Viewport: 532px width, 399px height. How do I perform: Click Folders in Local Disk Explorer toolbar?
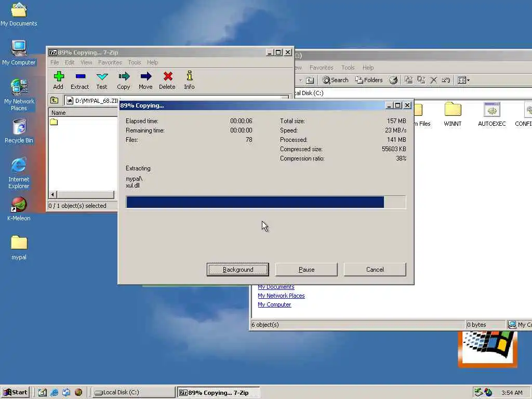click(x=369, y=80)
